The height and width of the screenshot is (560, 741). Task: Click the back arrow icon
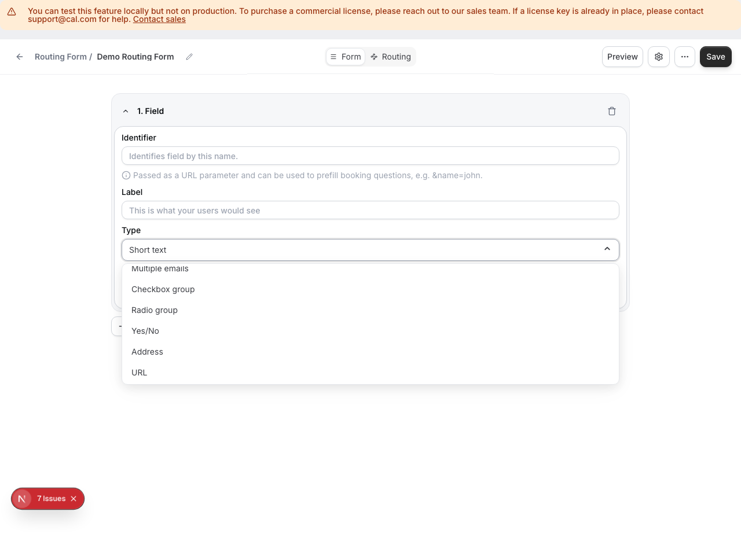tap(20, 57)
